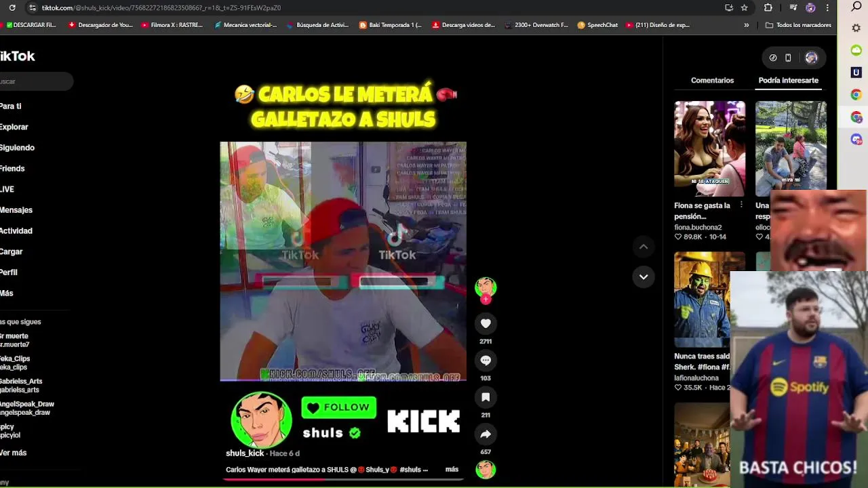Open search magnifier in right OS sidebar
Viewport: 868px width, 488px height.
[x=856, y=7]
